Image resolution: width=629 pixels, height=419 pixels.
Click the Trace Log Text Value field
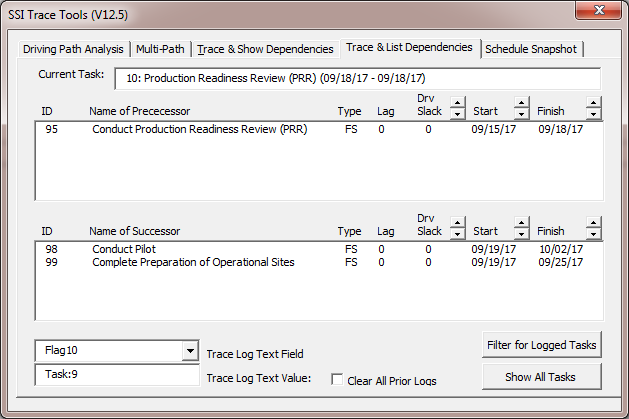pos(117,374)
